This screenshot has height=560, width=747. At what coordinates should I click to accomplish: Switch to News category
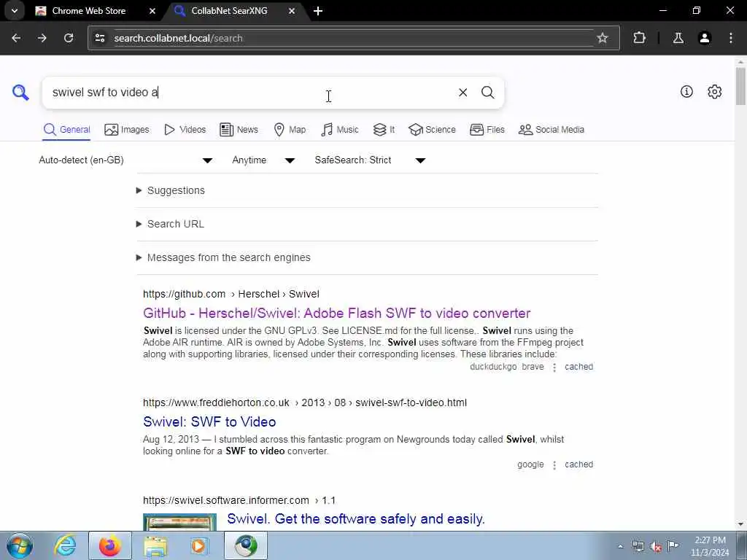(x=239, y=130)
